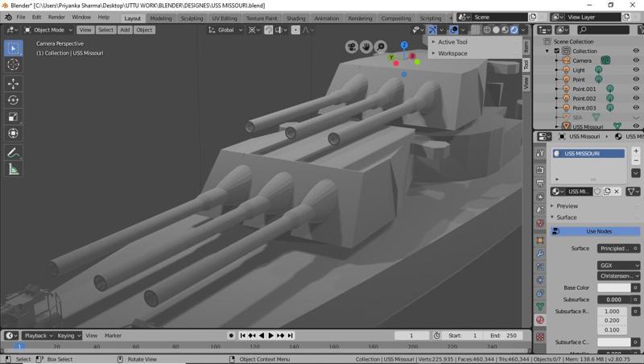Open Physics properties tab icon
Viewport: 644px width, 364px height.
pyautogui.click(x=540, y=280)
